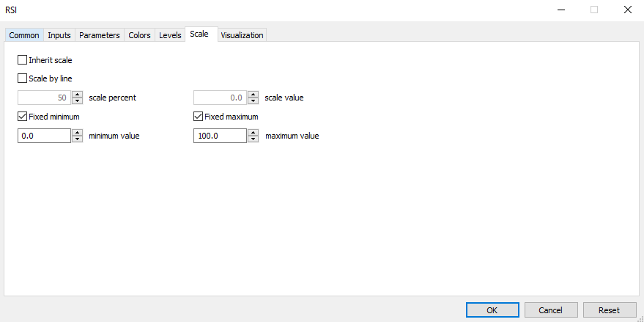Click the scale percent field showing 50
644x322 pixels.
click(x=45, y=98)
